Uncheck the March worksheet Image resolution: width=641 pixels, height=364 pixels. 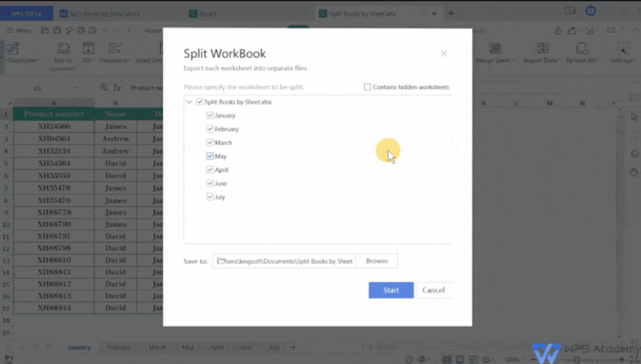click(210, 143)
